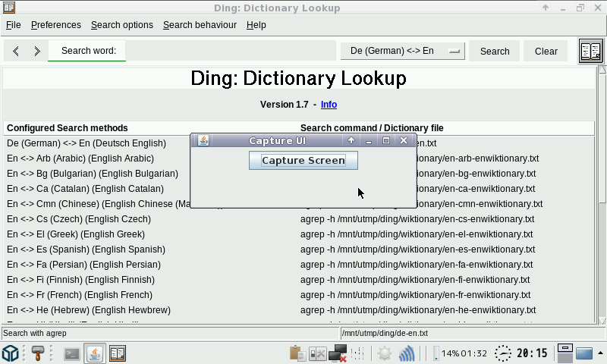
Task: Click the forward arrow for next search
Action: 36,51
